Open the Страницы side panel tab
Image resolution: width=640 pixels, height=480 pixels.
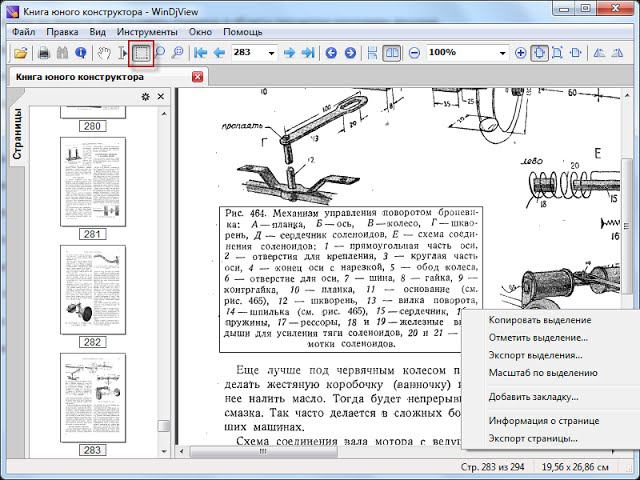(17, 133)
